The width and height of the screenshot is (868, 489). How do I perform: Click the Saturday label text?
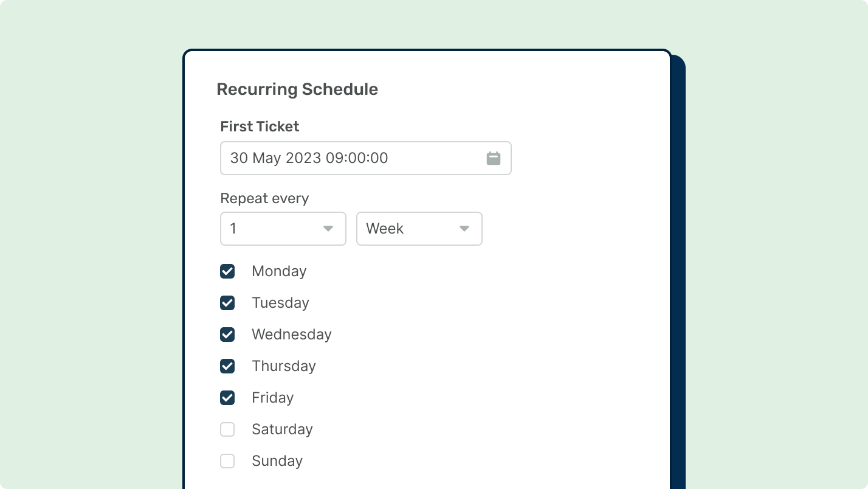(282, 429)
